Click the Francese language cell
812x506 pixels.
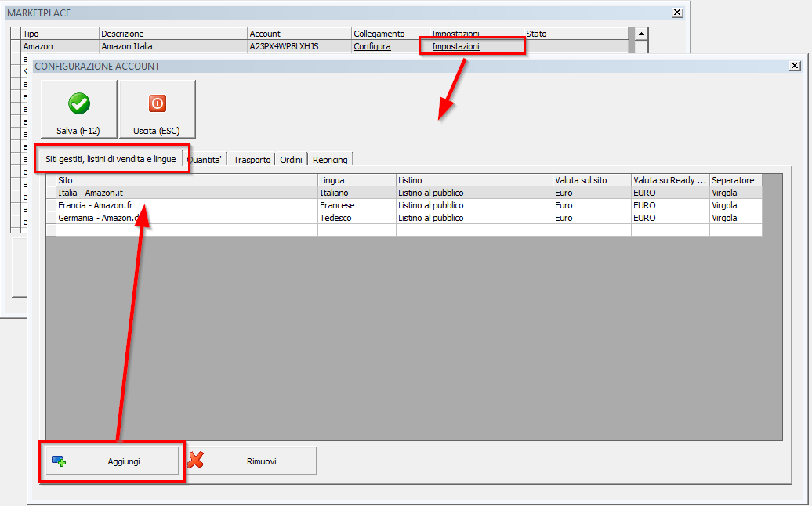[357, 205]
